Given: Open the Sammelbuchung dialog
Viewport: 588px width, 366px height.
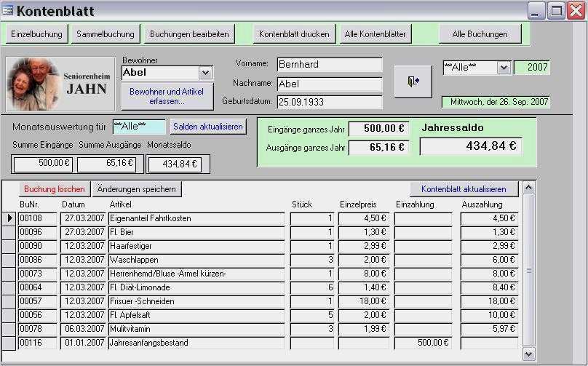Looking at the screenshot, I should [x=106, y=34].
